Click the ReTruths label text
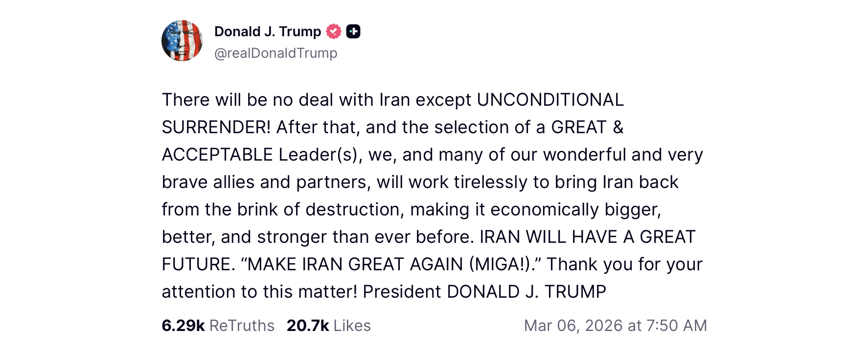The width and height of the screenshot is (868, 354). [x=242, y=326]
